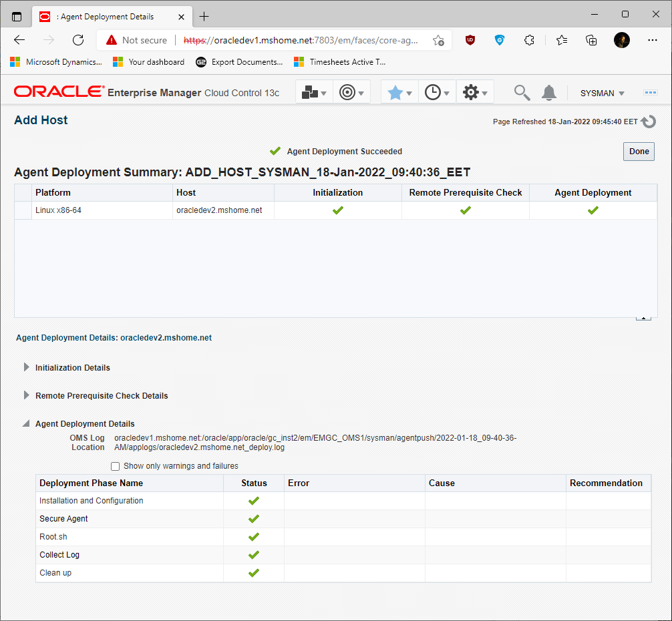Reload the browser page
The height and width of the screenshot is (621, 672).
coord(78,40)
